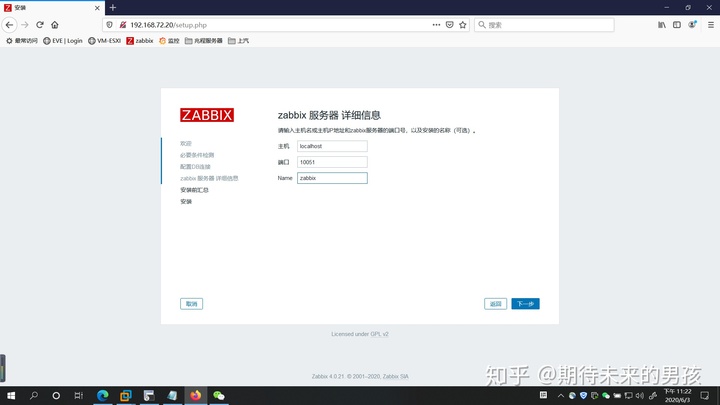The width and height of the screenshot is (720, 405).
Task: Open Cortana circle on taskbar
Action: click(x=56, y=395)
